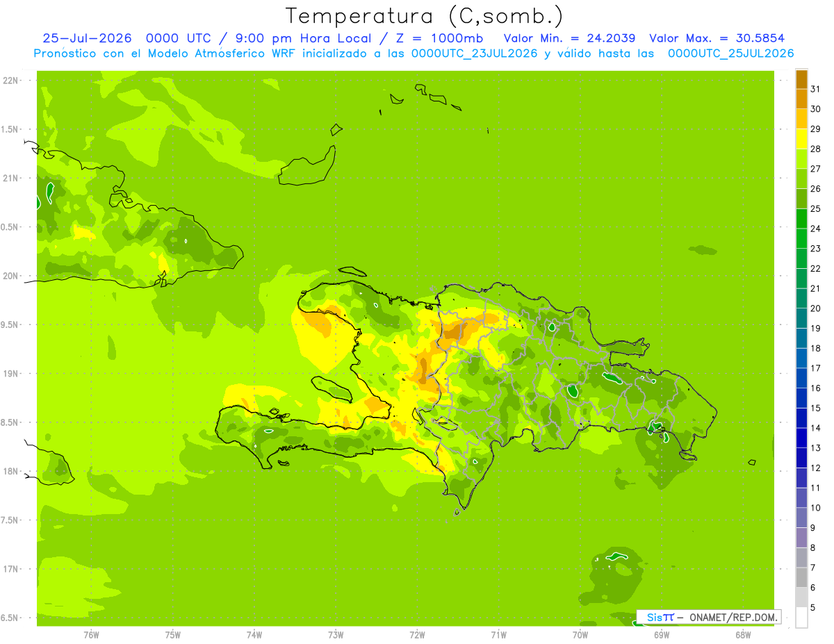Select the pressure level "Z = 1000mb"
834x644 pixels.
pyautogui.click(x=440, y=38)
